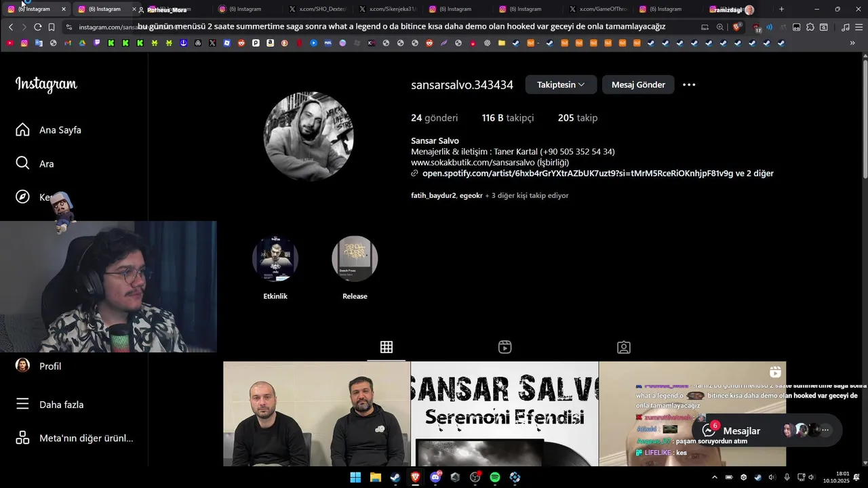Click the fatih_baydur2 mutual follower name
This screenshot has height=488, width=868.
pos(433,195)
